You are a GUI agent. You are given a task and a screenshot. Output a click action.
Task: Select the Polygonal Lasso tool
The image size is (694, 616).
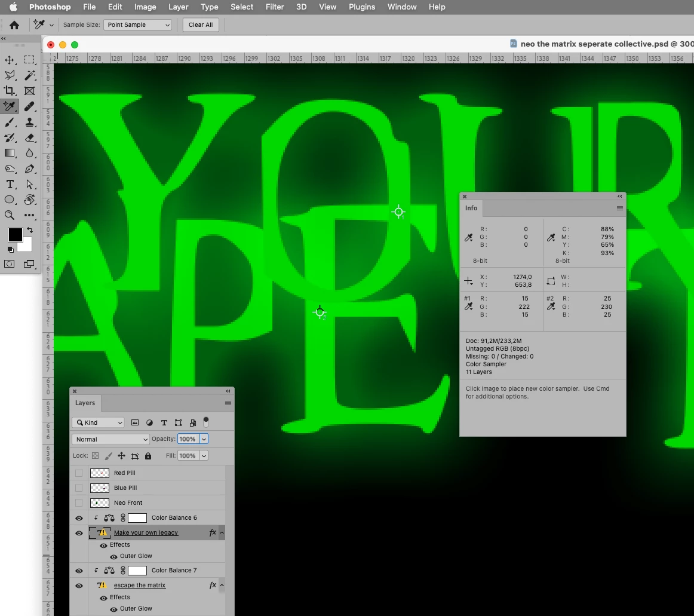coord(10,75)
